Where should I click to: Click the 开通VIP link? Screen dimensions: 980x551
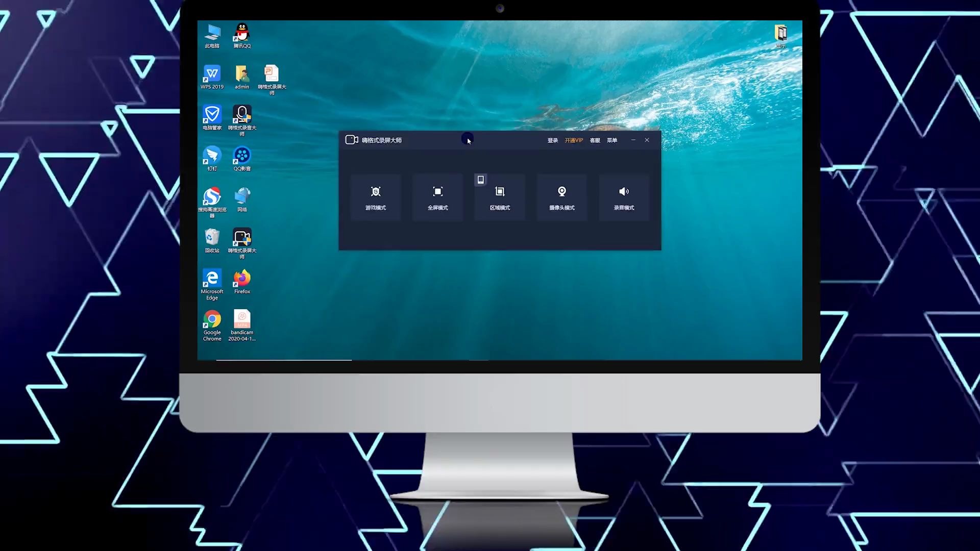coord(573,140)
